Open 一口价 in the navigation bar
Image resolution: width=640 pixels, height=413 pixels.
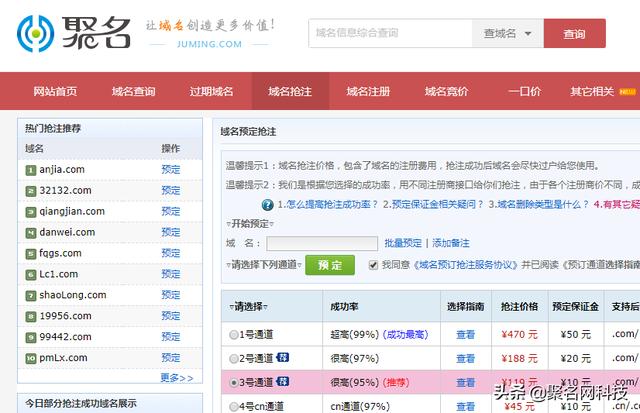tap(524, 91)
